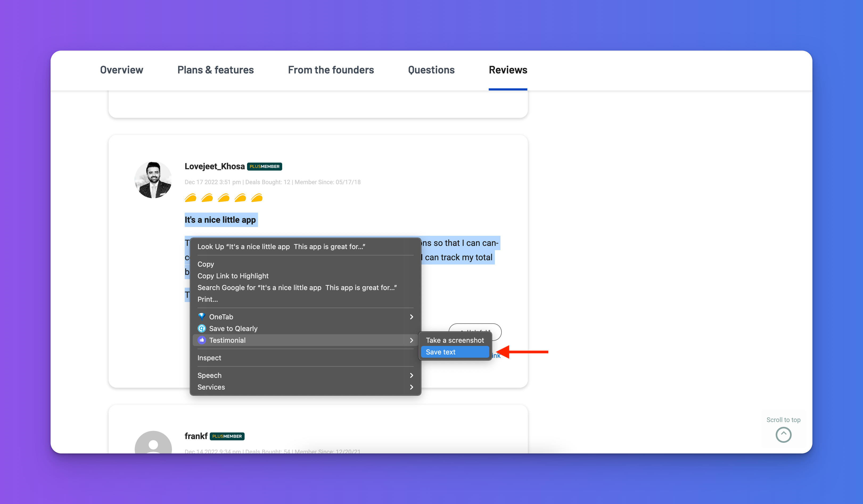Screen dimensions: 863x504
Task: Click the first taco rating icon
Action: point(191,198)
